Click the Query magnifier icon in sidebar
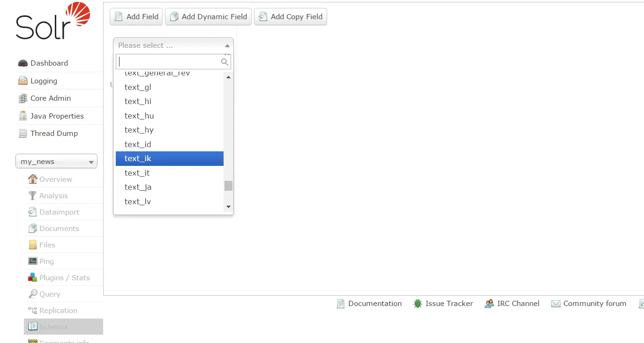644x343 pixels. point(32,294)
